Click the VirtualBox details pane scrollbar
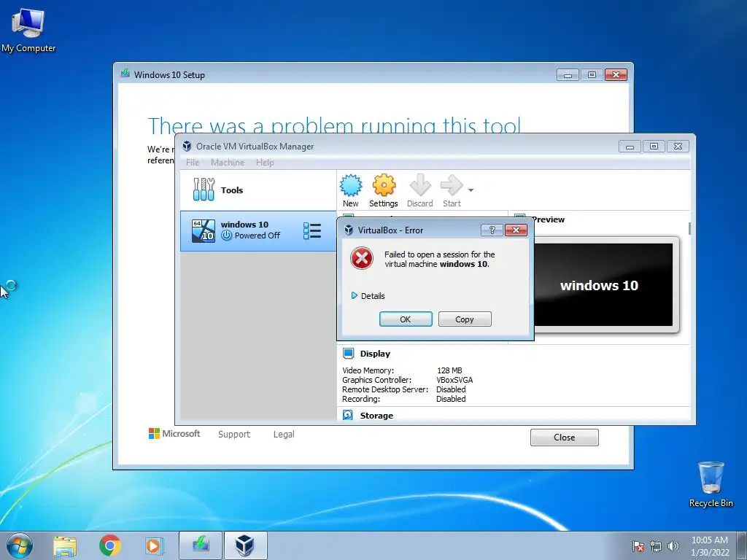 [x=689, y=228]
